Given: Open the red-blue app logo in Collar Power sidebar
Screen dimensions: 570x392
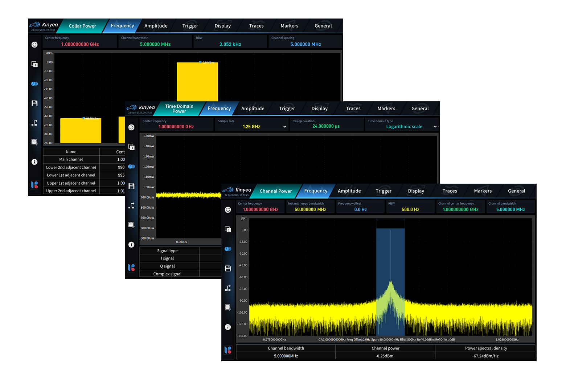Looking at the screenshot, I should point(34,185).
